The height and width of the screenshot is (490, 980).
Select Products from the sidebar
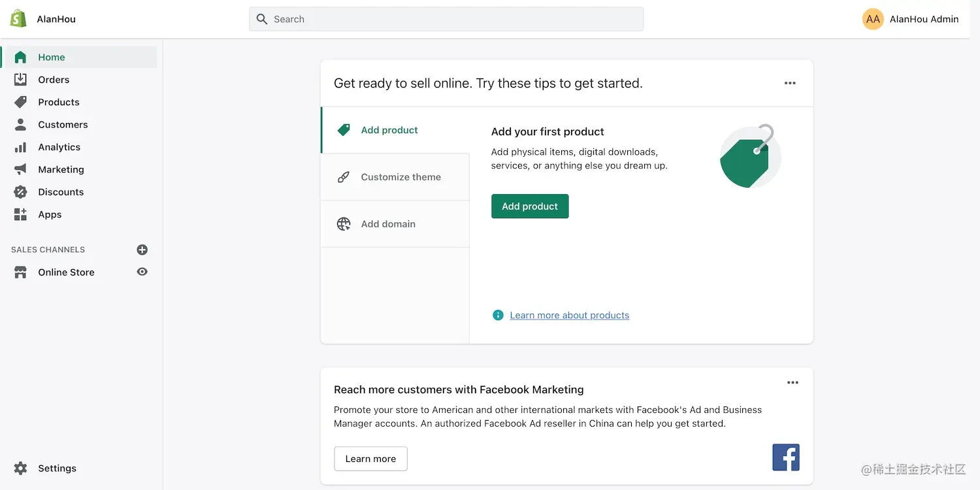coord(58,102)
